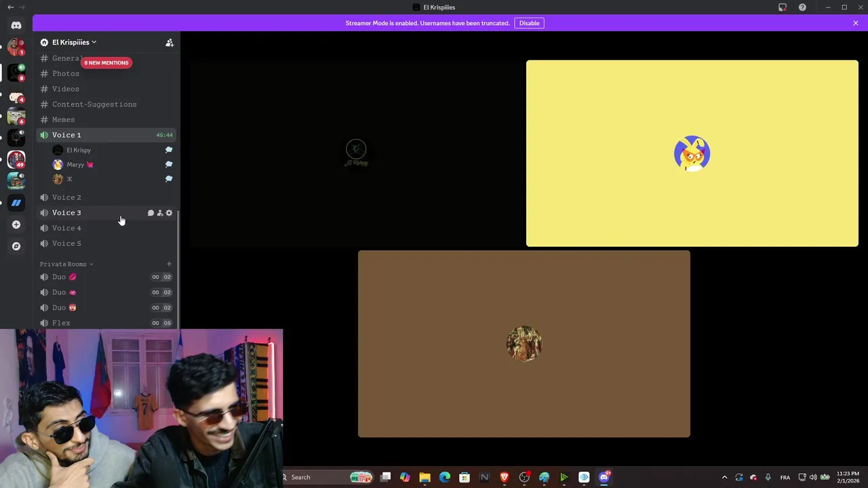This screenshot has height=488, width=868.
Task: Click the Add a Server plus icon
Action: (16, 224)
